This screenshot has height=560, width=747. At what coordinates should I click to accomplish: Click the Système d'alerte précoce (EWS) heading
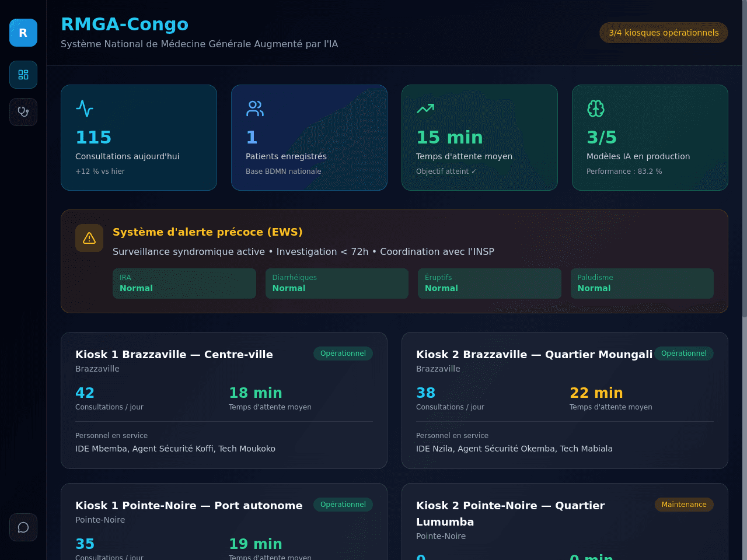pos(208,232)
